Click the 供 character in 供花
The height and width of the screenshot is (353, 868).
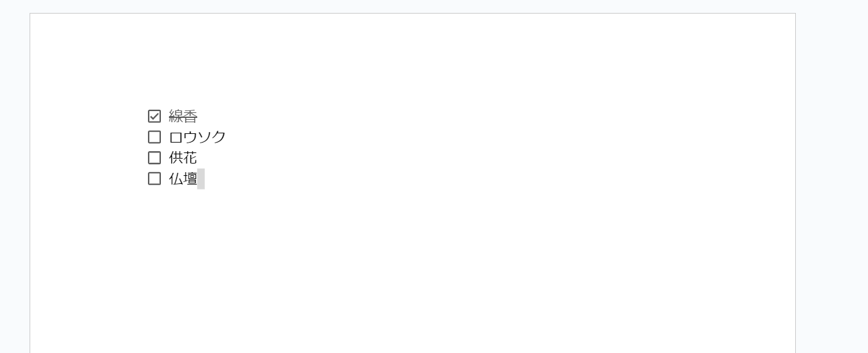tap(176, 158)
